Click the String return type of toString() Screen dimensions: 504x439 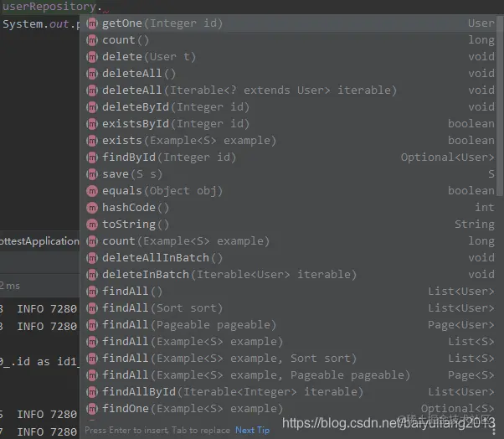[x=475, y=225]
